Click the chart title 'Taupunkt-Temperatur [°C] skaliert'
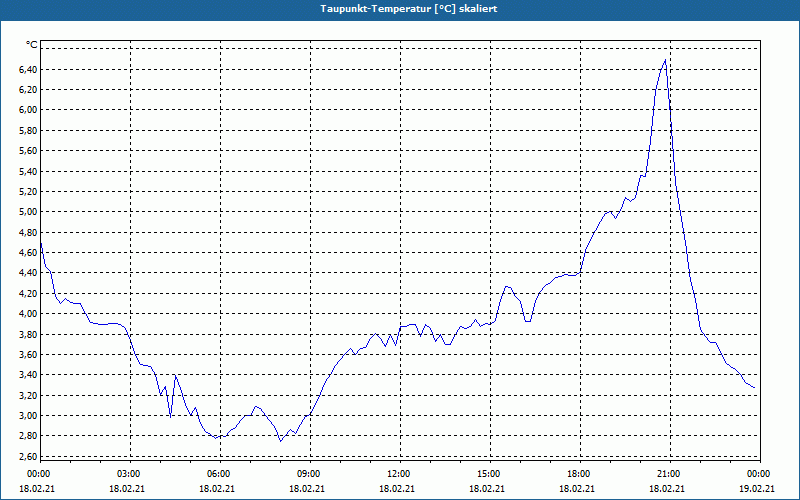The height and width of the screenshot is (500, 800). [409, 9]
